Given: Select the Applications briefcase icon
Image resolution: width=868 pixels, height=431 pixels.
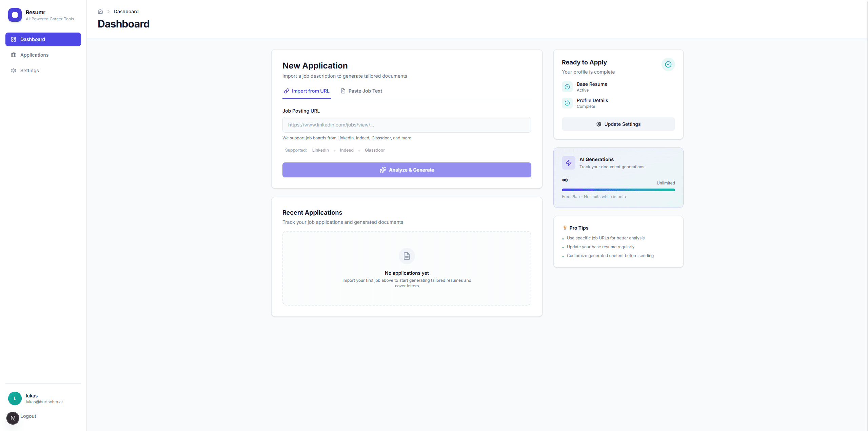Looking at the screenshot, I should 14,55.
